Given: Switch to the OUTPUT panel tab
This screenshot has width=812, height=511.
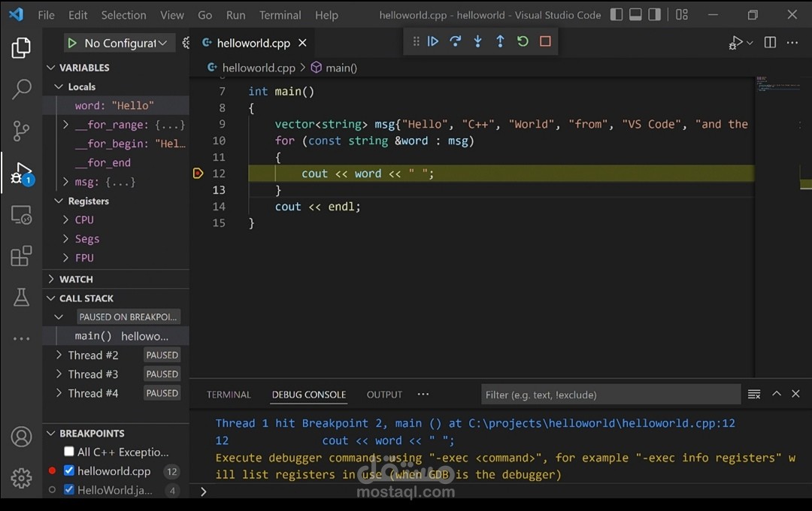Looking at the screenshot, I should click(384, 395).
